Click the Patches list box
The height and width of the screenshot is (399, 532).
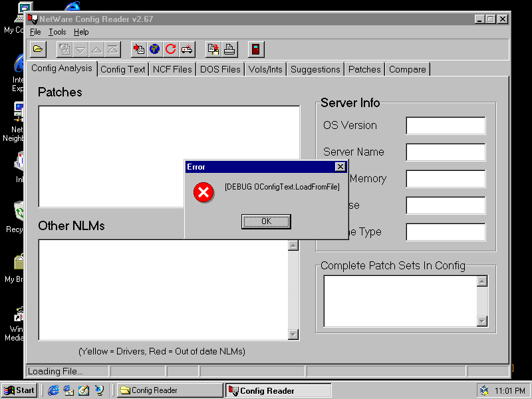pos(169,156)
